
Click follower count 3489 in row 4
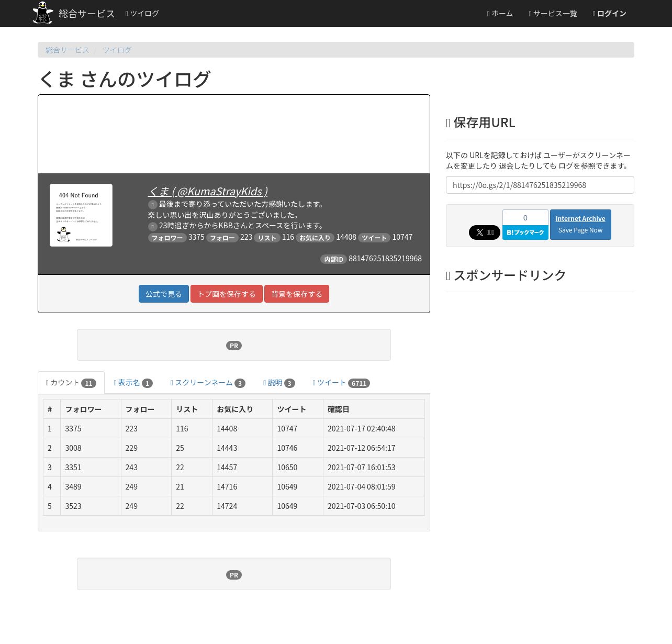coord(91,487)
